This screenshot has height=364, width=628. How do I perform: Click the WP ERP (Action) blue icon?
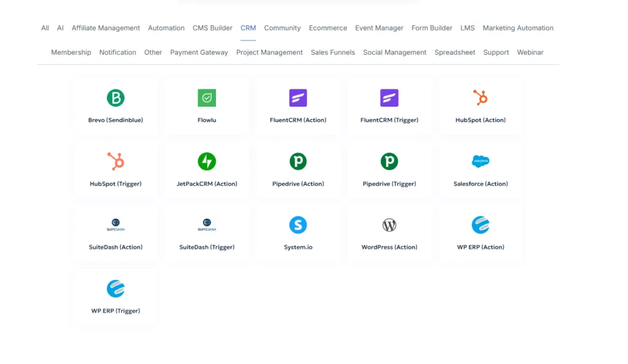tap(481, 225)
